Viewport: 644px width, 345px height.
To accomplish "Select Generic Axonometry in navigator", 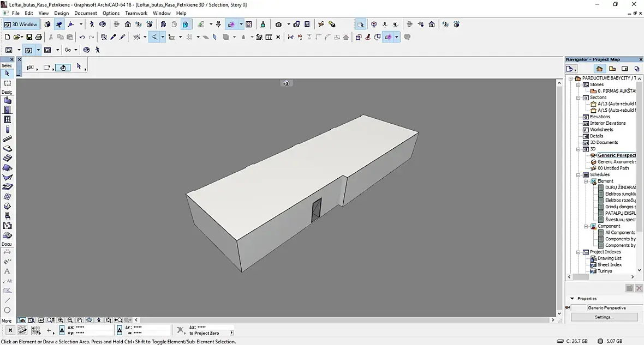I will click(617, 162).
